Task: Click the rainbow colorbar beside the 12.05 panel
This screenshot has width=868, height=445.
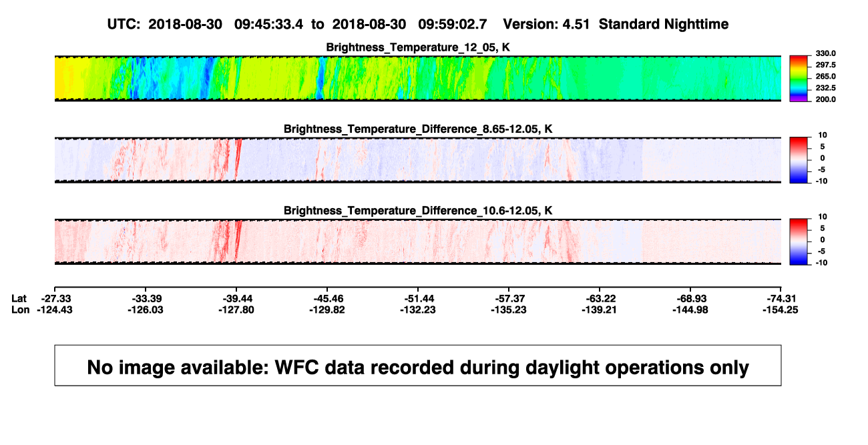Action: point(799,78)
